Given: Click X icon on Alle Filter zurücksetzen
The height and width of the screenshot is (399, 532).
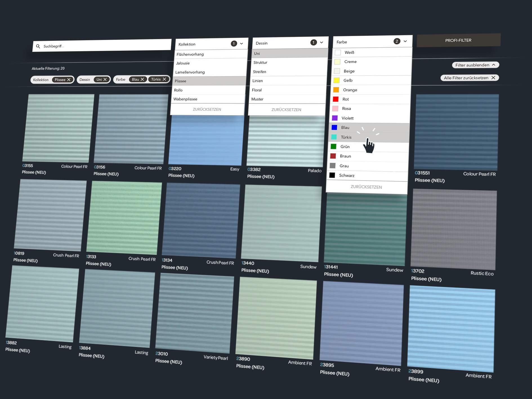Looking at the screenshot, I should click(493, 78).
